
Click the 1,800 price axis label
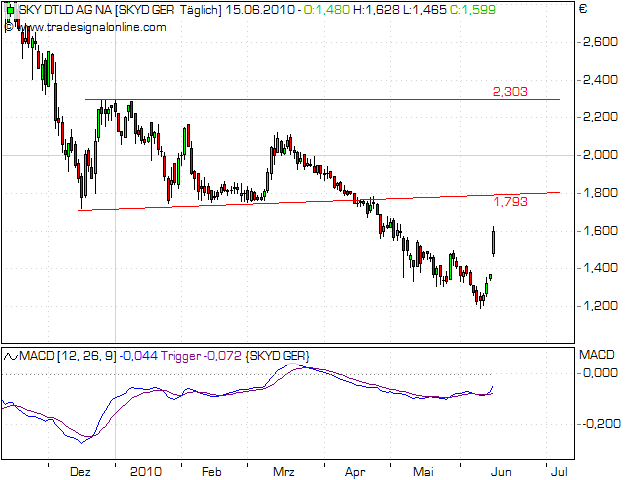tap(600, 193)
